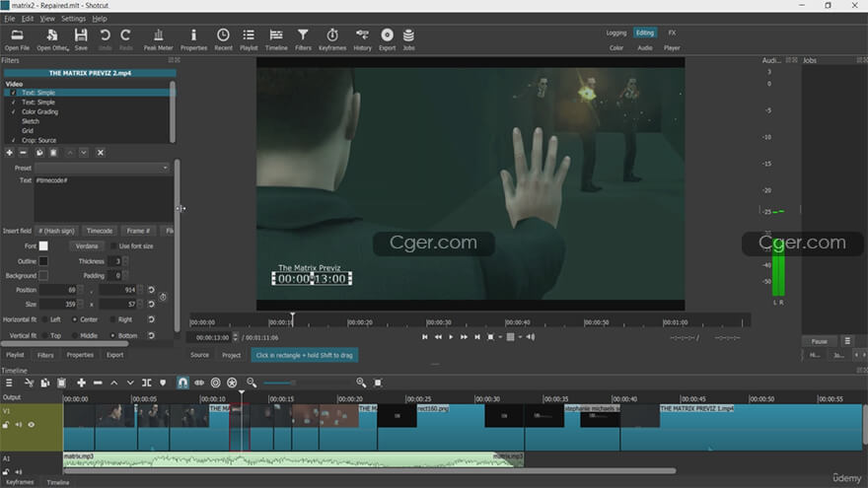
Task: Hide the V1 track with eye icon
Action: coord(31,425)
